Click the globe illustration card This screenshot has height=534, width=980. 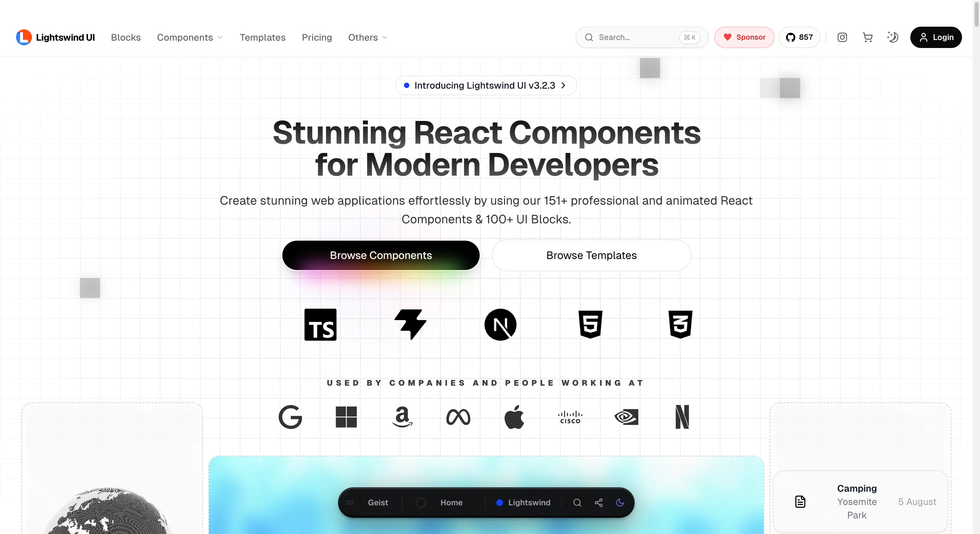coord(112,469)
